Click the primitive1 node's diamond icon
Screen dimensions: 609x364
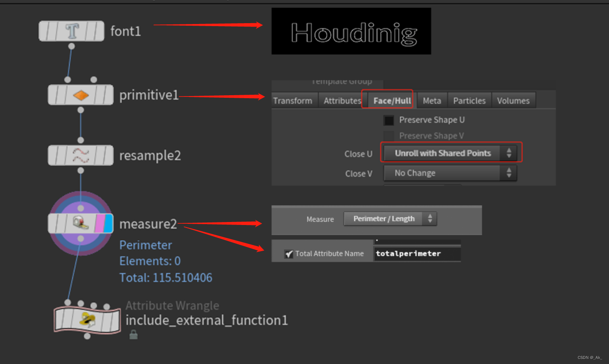click(81, 95)
